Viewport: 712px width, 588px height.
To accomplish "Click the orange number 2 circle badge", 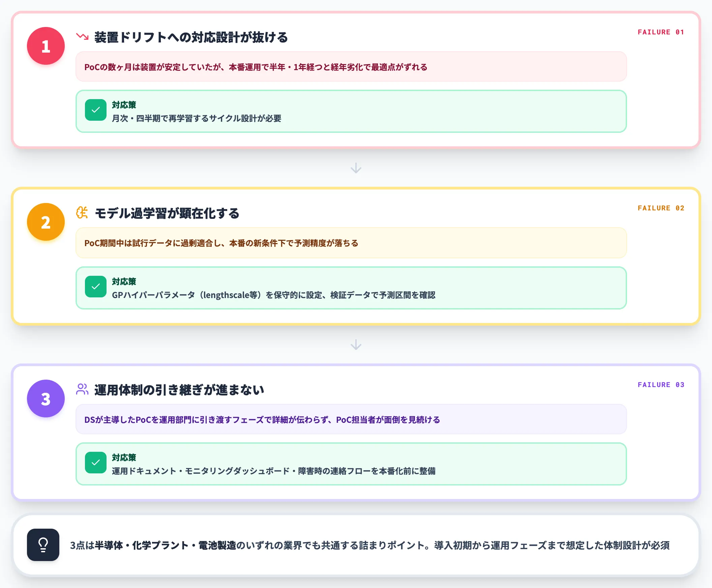I will tap(46, 222).
